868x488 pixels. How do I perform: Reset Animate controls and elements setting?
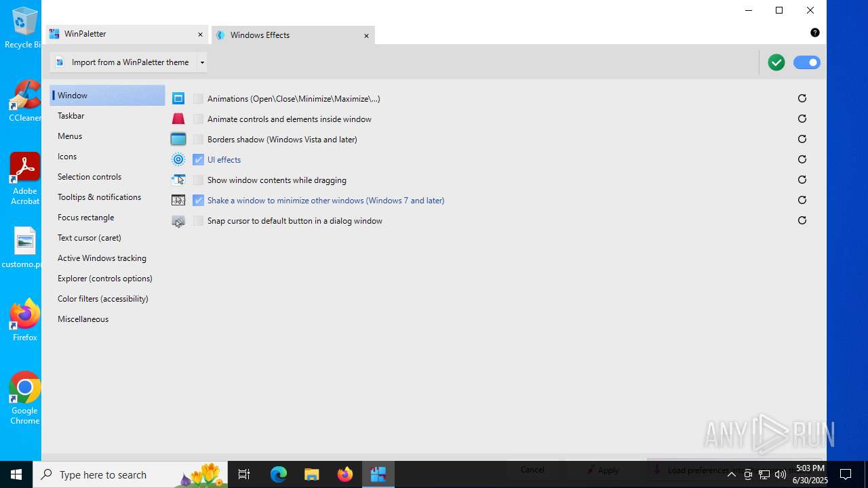[802, 119]
